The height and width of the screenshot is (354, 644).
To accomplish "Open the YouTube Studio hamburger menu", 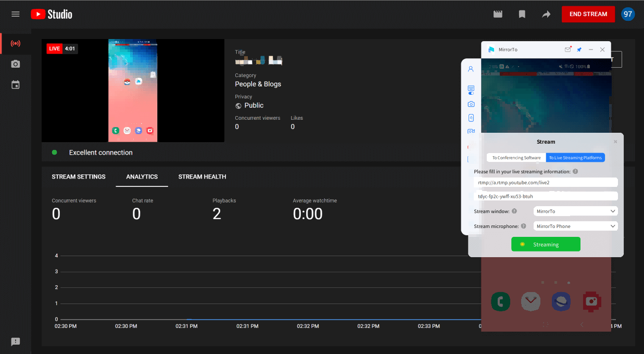I will click(16, 14).
